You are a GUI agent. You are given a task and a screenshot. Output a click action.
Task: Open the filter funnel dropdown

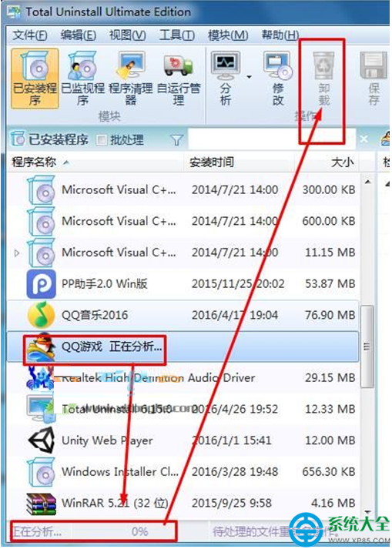[177, 140]
